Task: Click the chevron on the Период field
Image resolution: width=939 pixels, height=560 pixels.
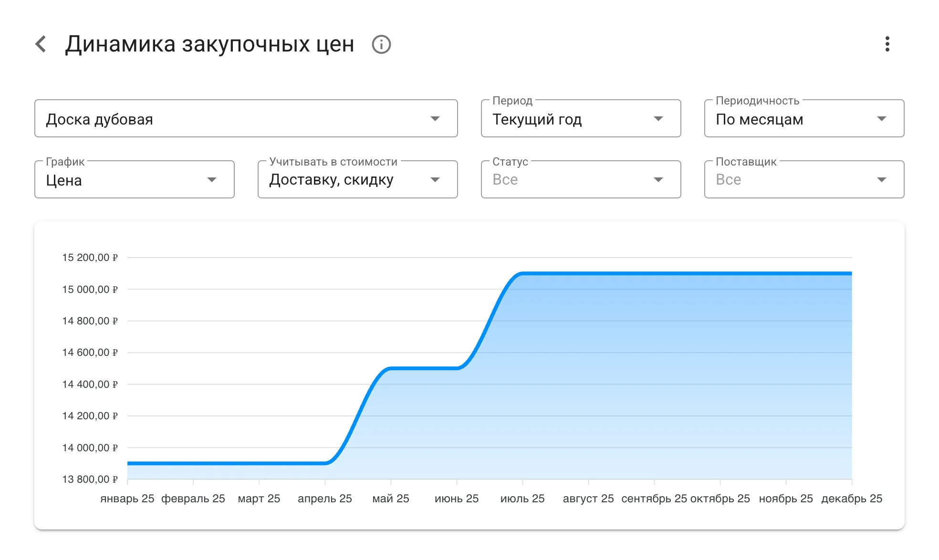Action: [658, 118]
